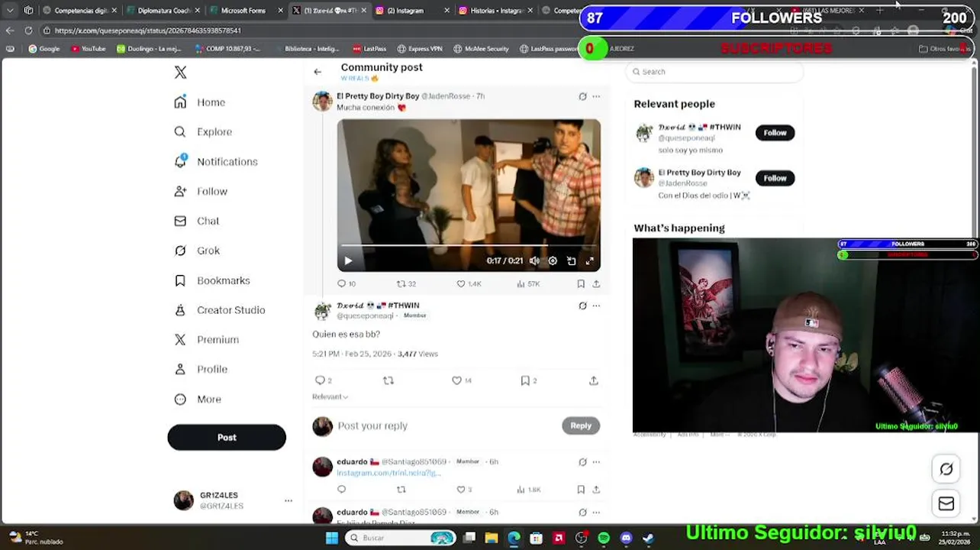980x550 pixels.
Task: View analytics showing 57K views
Action: [x=528, y=283]
